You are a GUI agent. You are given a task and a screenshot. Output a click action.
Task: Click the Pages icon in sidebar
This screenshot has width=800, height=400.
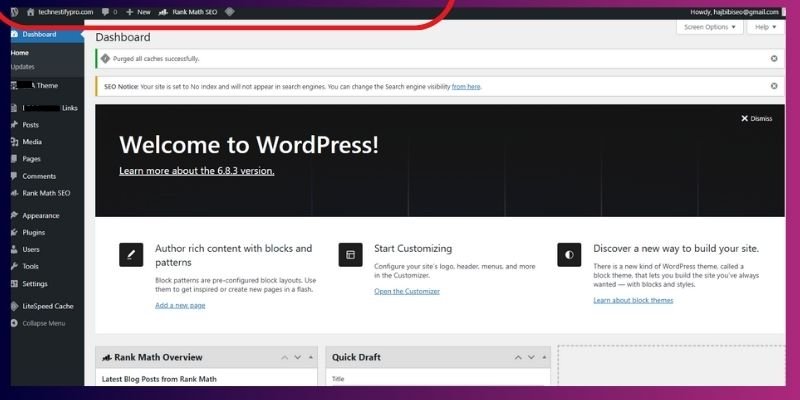[x=15, y=159]
